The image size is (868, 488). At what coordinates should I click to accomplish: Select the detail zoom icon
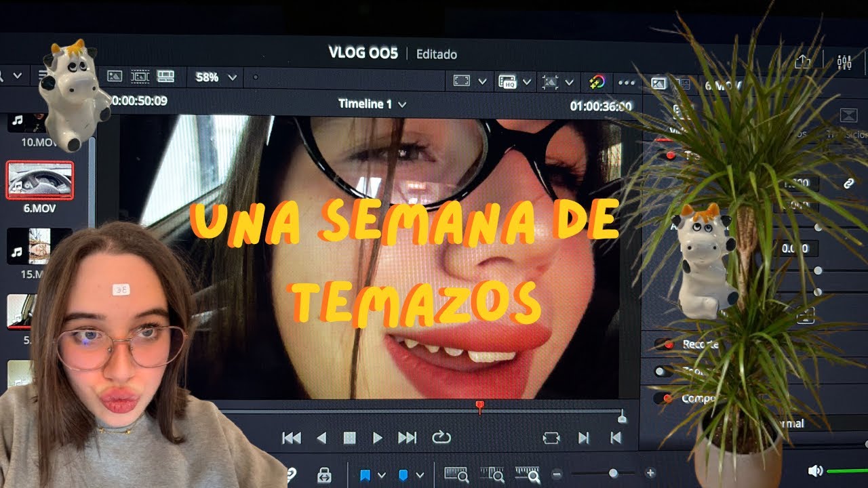tap(492, 474)
